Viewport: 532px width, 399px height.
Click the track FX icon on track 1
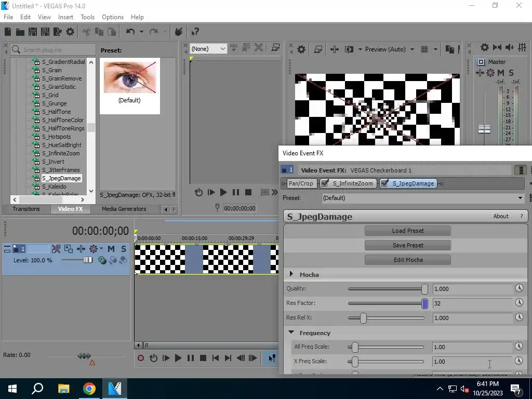pyautogui.click(x=94, y=249)
